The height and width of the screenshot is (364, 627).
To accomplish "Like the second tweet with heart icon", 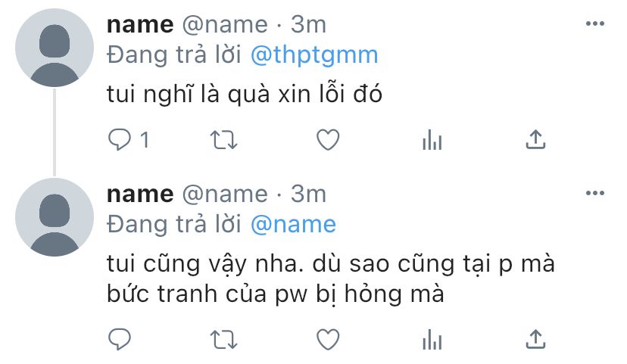I will tap(328, 339).
